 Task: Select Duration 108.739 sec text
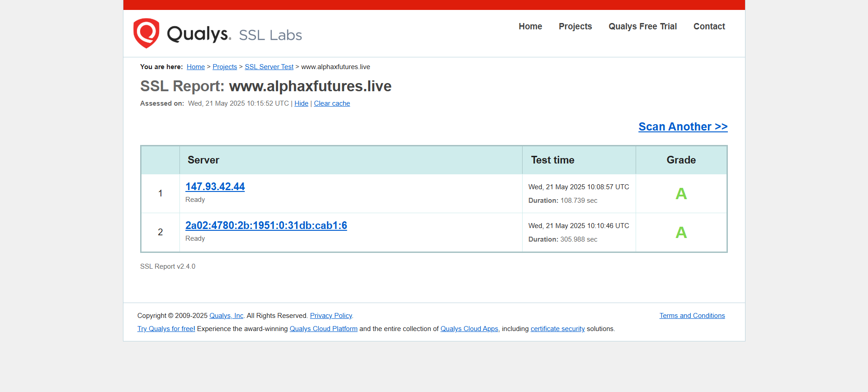click(x=563, y=201)
